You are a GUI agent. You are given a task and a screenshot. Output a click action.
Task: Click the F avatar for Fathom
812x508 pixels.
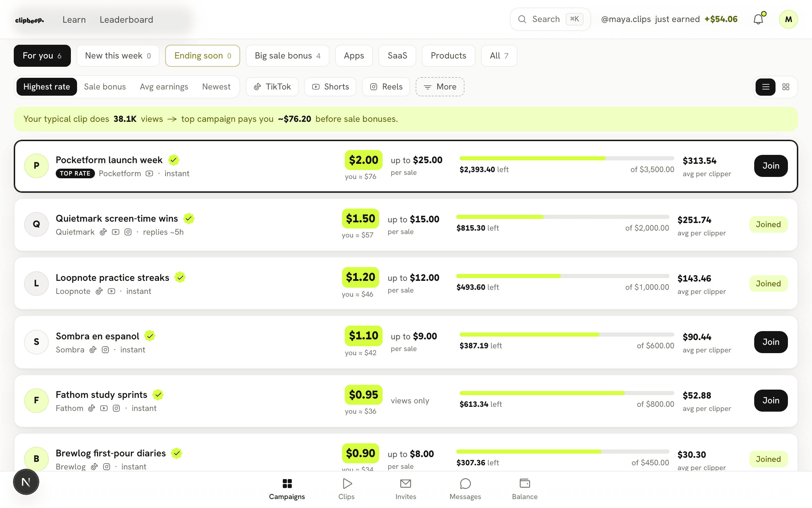tap(36, 401)
